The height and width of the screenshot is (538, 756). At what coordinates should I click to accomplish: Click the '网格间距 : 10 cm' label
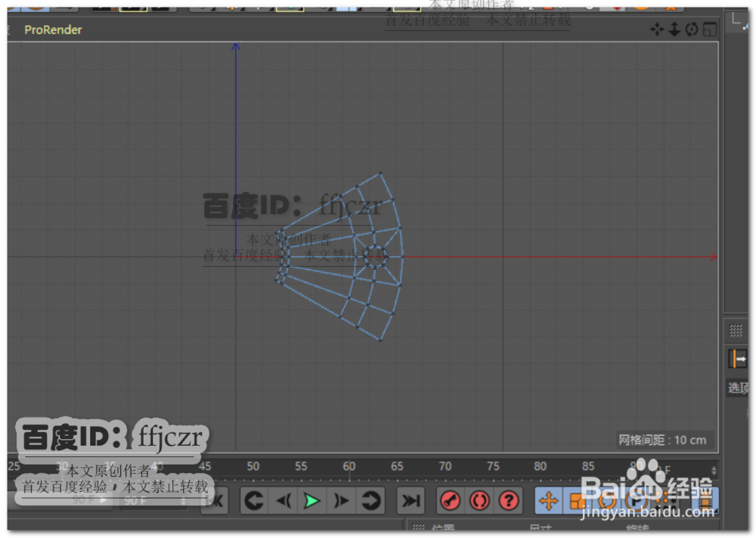662,440
